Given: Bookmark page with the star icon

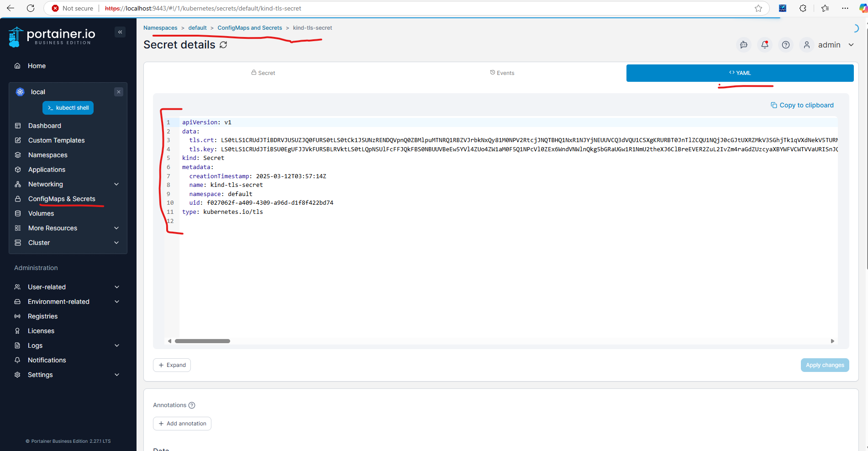Looking at the screenshot, I should (x=758, y=8).
